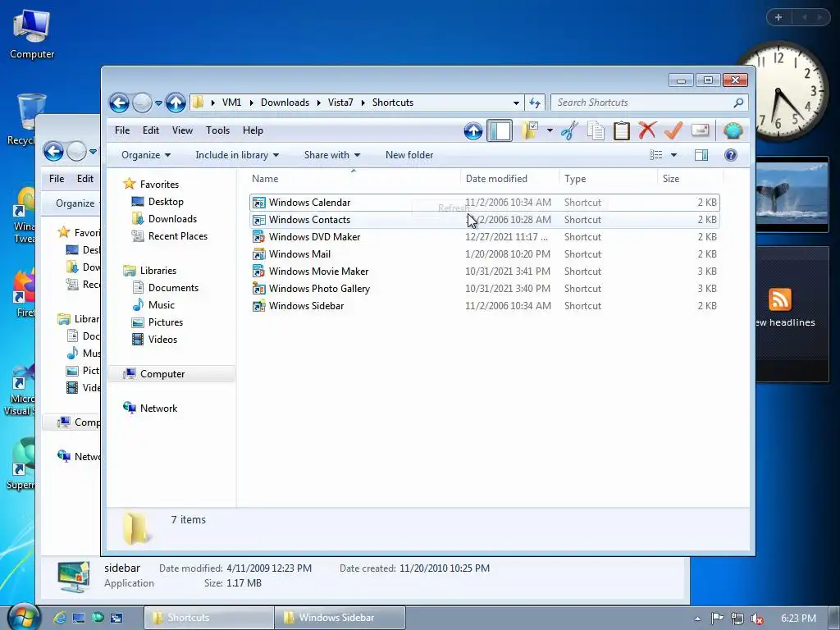Image resolution: width=840 pixels, height=630 pixels.
Task: Click the Vista7 breadcrumb in the address bar
Action: [x=340, y=103]
